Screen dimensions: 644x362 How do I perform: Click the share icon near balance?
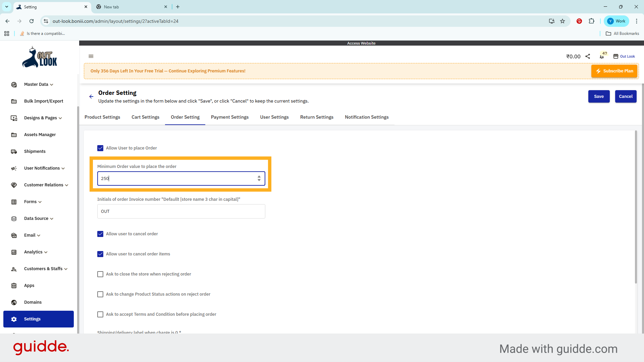pyautogui.click(x=588, y=56)
